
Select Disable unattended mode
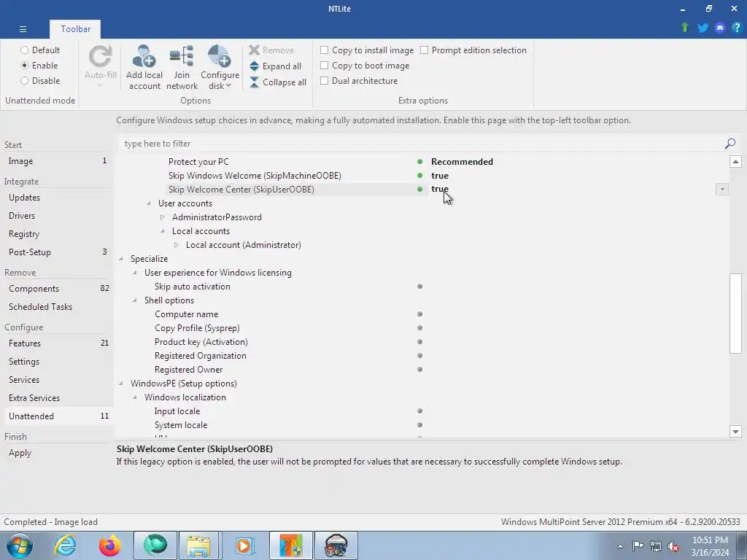pyautogui.click(x=40, y=80)
